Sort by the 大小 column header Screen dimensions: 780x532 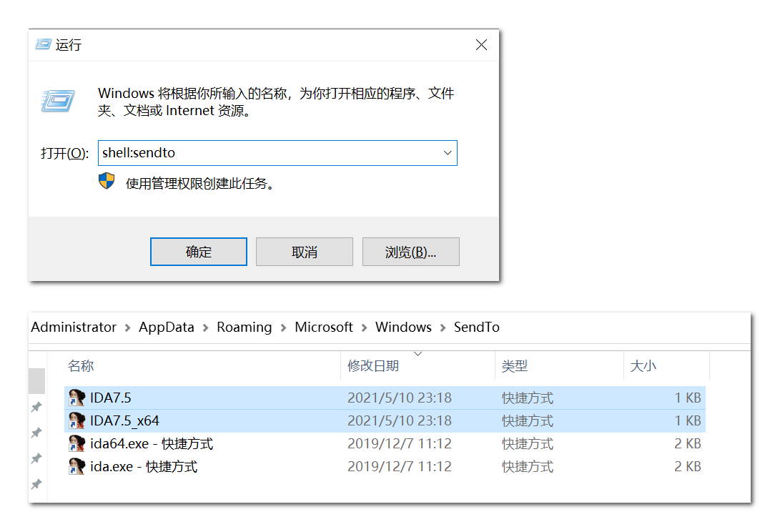tap(666, 366)
